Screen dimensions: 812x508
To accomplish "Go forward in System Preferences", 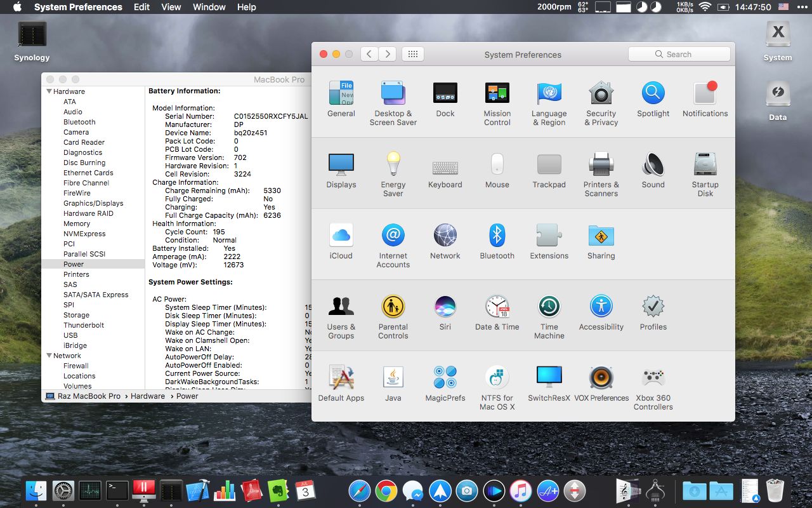I will click(x=388, y=55).
